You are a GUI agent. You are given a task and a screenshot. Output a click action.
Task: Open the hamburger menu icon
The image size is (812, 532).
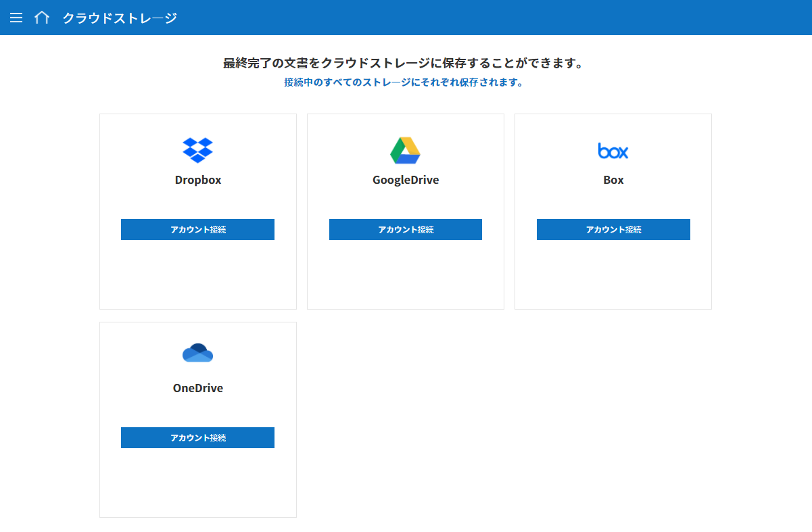click(x=16, y=18)
